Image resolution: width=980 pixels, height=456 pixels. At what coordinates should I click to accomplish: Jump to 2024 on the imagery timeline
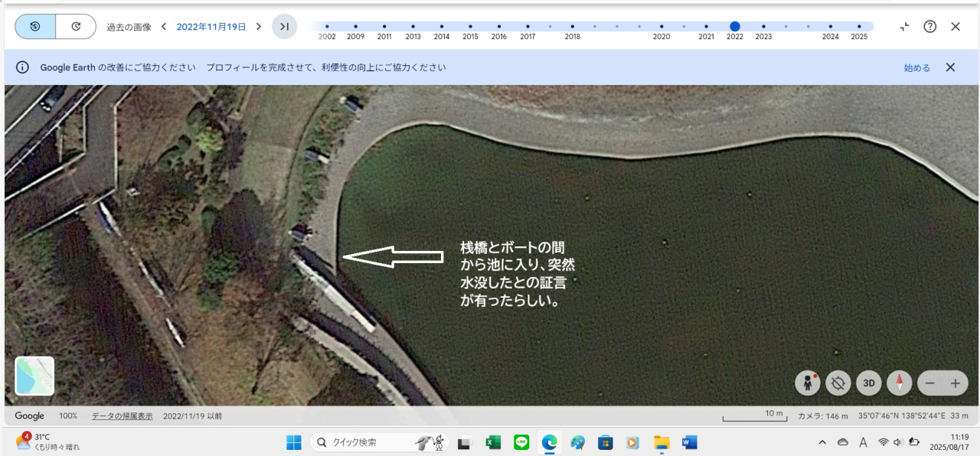point(830,27)
